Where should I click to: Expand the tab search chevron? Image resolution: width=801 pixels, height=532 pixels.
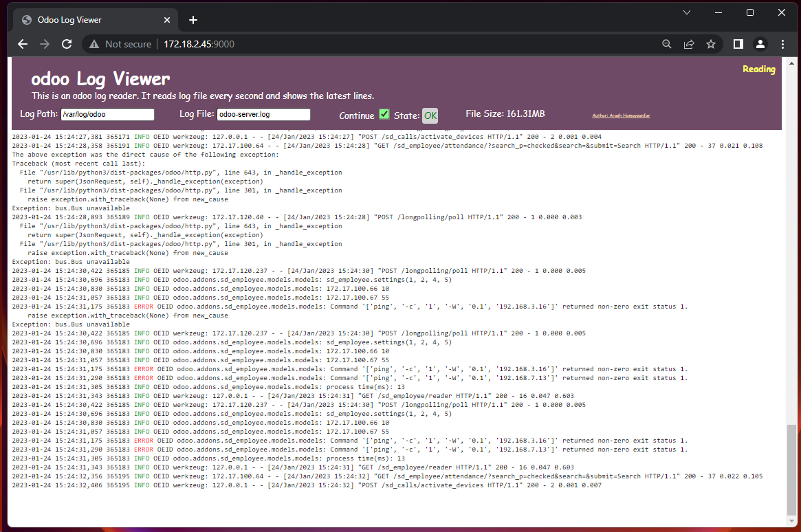[x=687, y=12]
